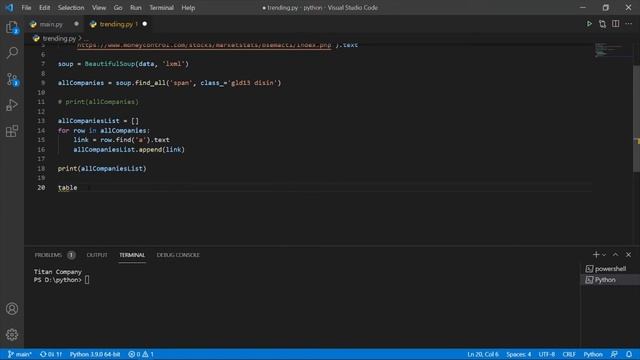This screenshot has width=640, height=360.
Task: Select the Python terminal instance
Action: 610,280
